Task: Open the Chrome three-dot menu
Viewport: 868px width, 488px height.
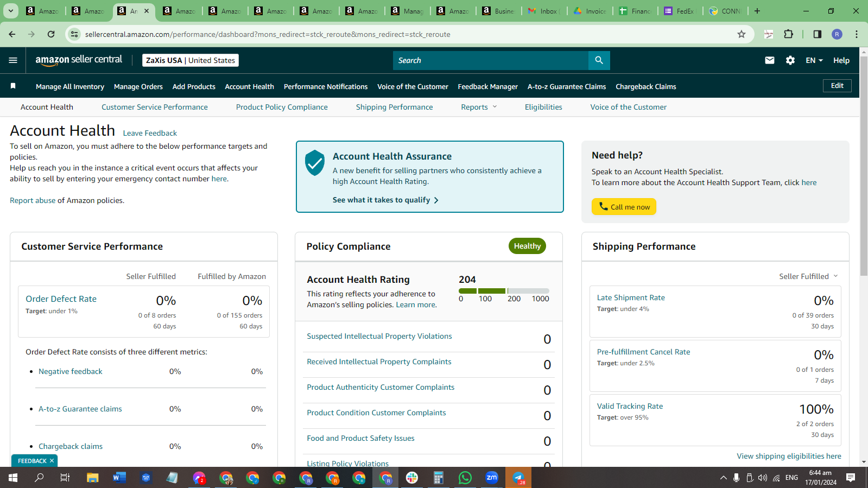Action: [x=857, y=34]
